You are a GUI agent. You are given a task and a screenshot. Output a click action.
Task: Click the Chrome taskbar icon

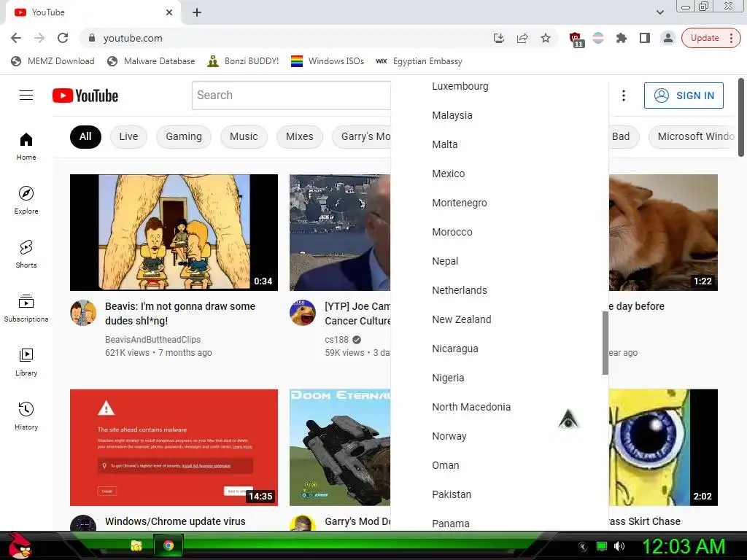(x=169, y=545)
